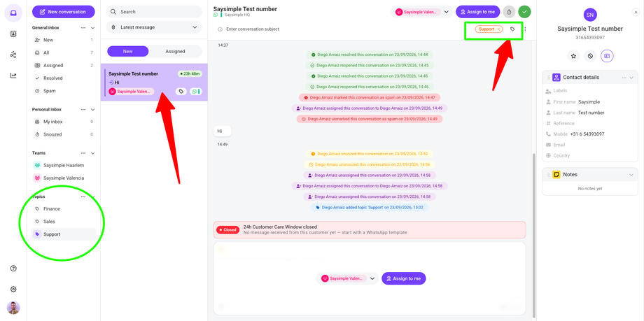Collapse the General inbox section
Viewport: 644px width, 321px height.
tap(93, 28)
